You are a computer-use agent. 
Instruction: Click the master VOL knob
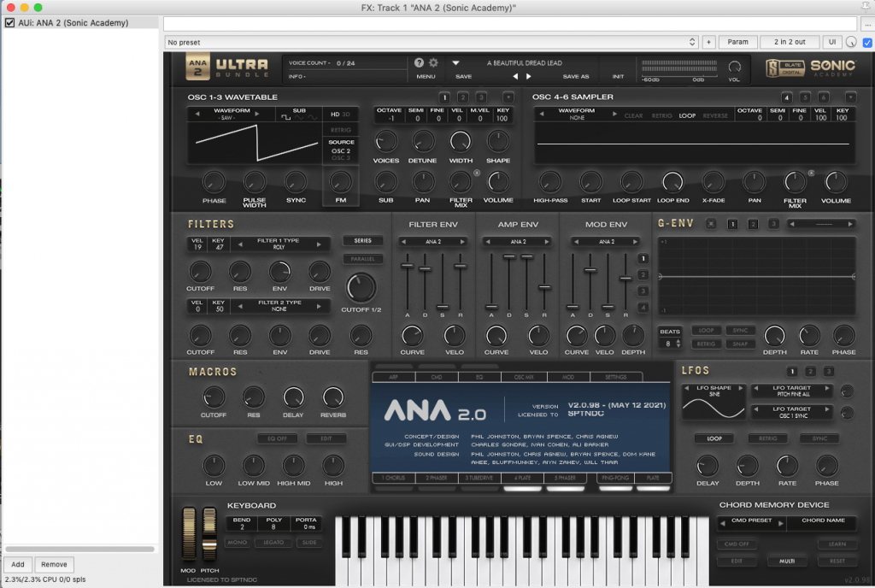pos(734,67)
